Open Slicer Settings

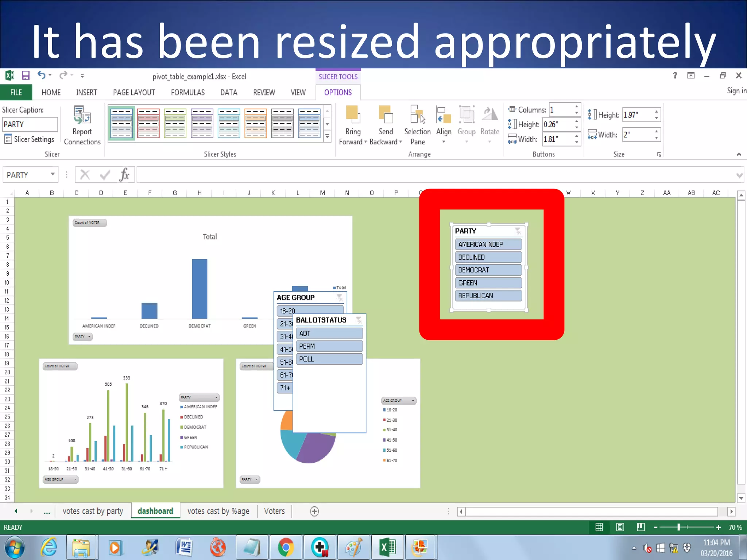[29, 139]
